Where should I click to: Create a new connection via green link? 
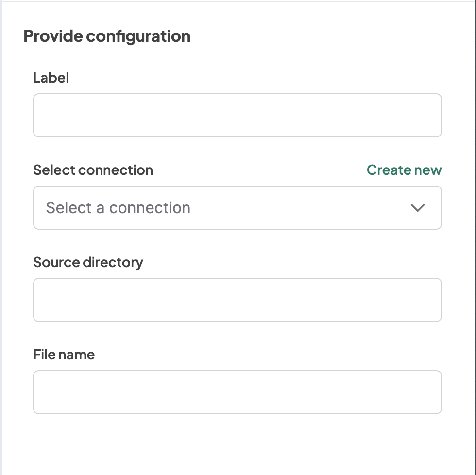(404, 170)
